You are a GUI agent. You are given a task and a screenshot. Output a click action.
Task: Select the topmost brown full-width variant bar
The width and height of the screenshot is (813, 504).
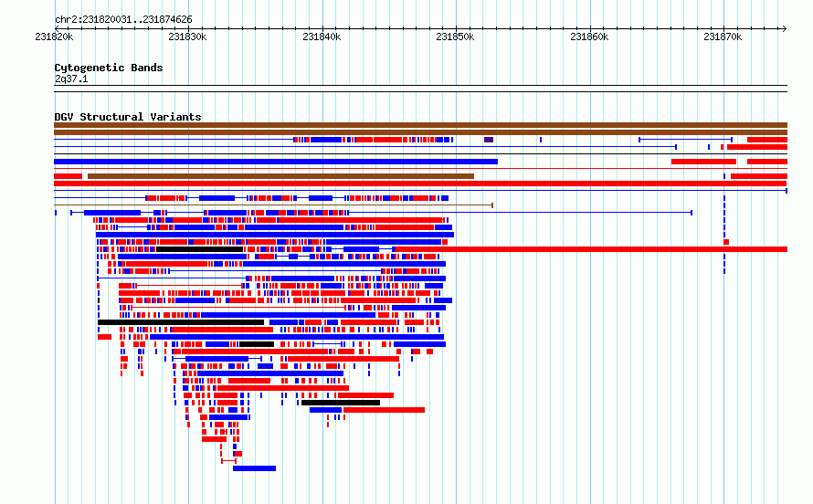(x=420, y=125)
